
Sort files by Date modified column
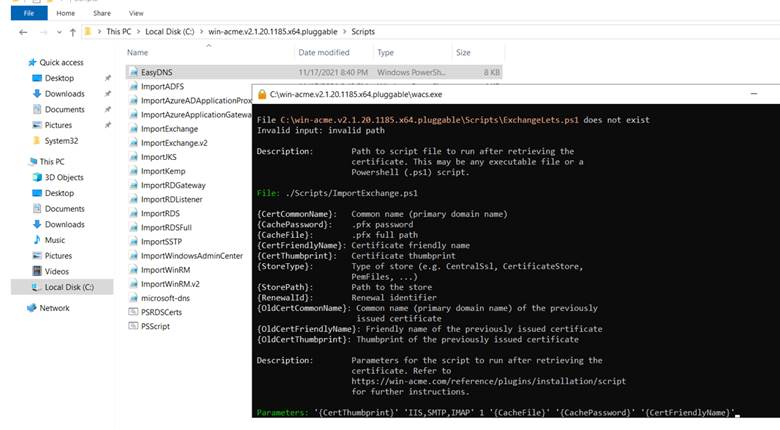coord(324,52)
